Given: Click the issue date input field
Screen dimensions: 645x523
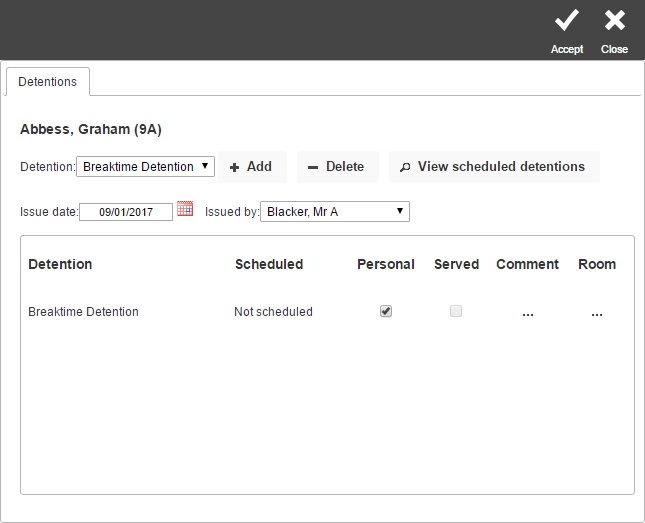Looking at the screenshot, I should (x=126, y=212).
